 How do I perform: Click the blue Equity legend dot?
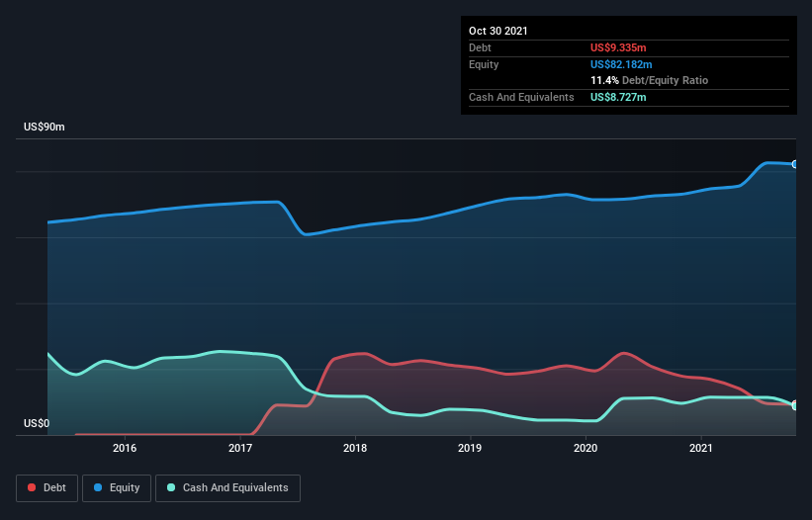click(x=98, y=487)
